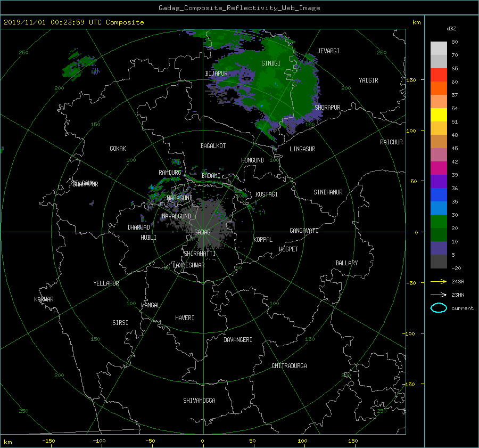
Task: Click the indigo 10 dBZ color swatch
Action: pos(439,248)
